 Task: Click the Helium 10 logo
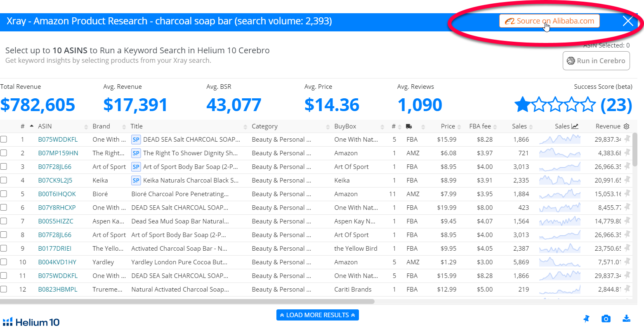click(31, 322)
